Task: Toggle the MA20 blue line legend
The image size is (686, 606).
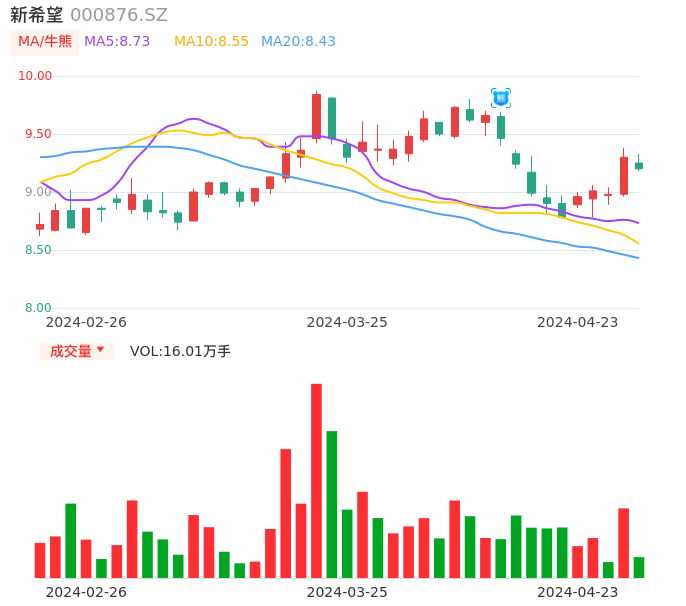Action: 298,42
